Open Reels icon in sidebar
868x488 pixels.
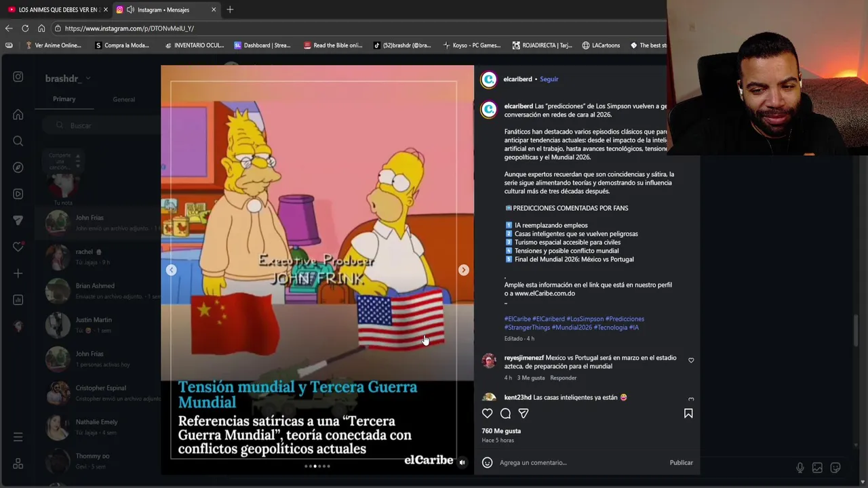point(18,194)
